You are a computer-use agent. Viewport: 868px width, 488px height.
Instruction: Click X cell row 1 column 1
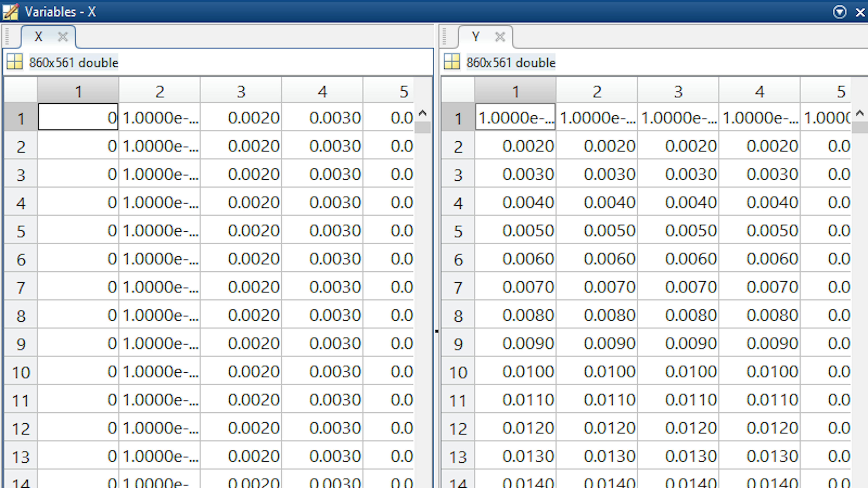pos(78,117)
